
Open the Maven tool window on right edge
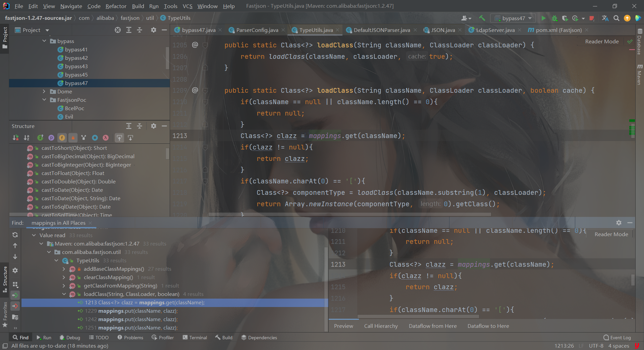point(639,74)
